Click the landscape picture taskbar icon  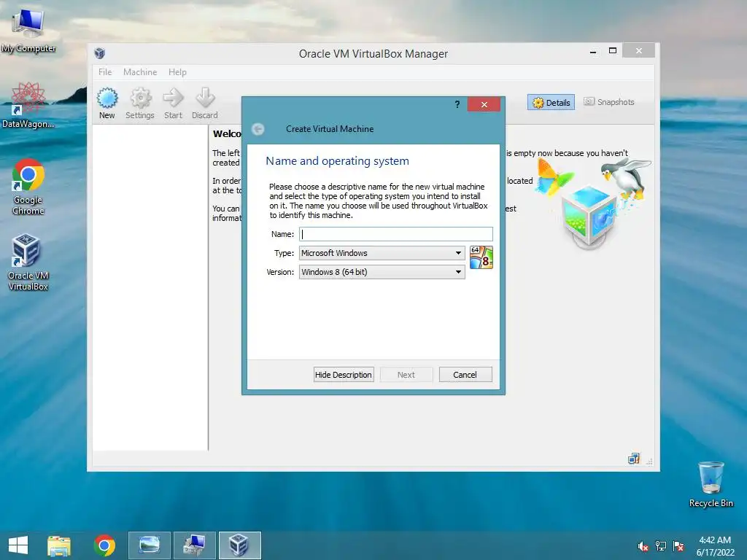[150, 545]
